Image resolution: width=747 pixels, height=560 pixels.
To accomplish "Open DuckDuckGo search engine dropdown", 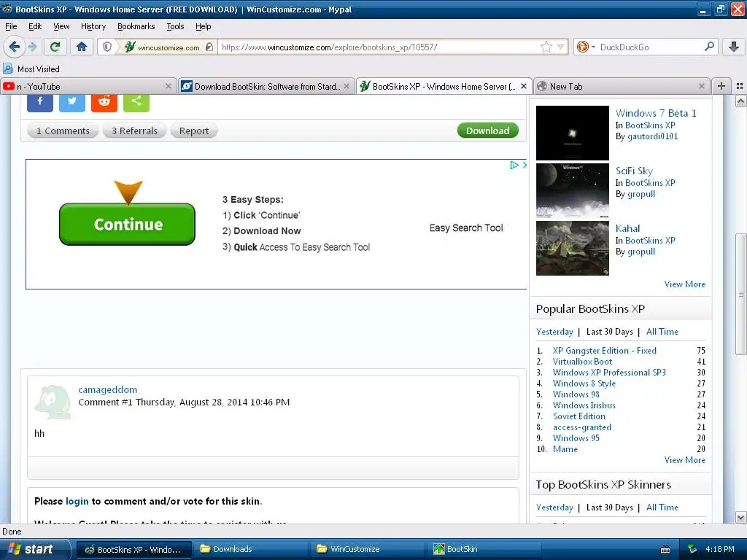I will [x=586, y=47].
